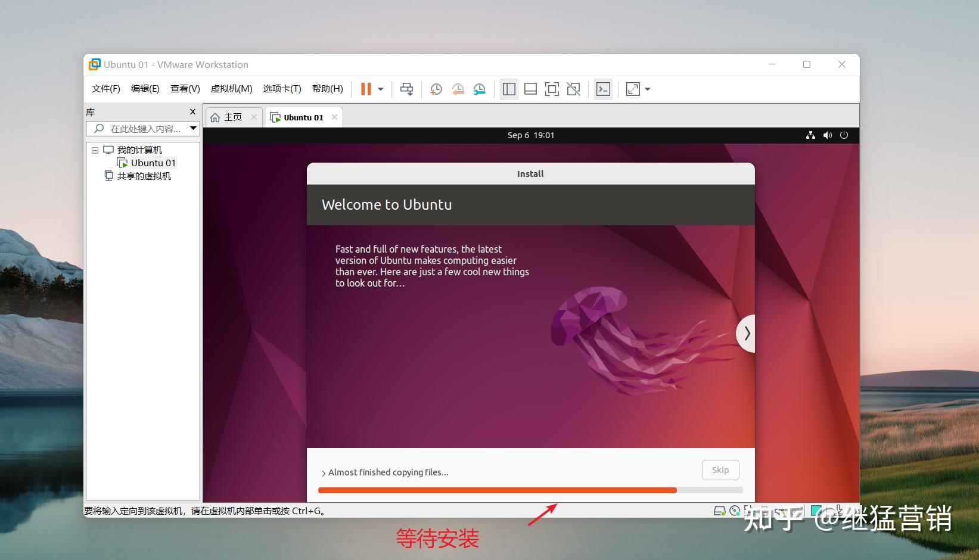
Task: Click the library search input field
Action: tap(143, 129)
